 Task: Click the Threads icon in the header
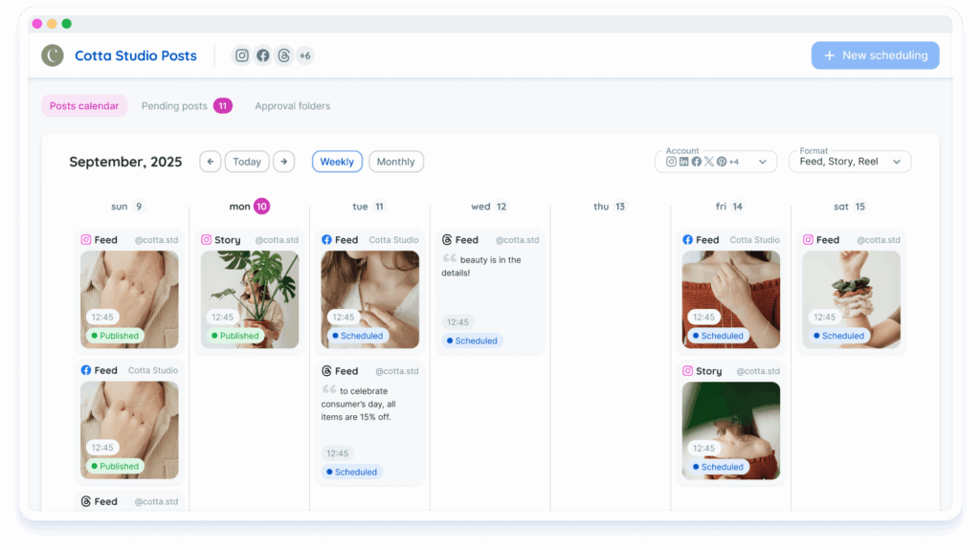[283, 55]
